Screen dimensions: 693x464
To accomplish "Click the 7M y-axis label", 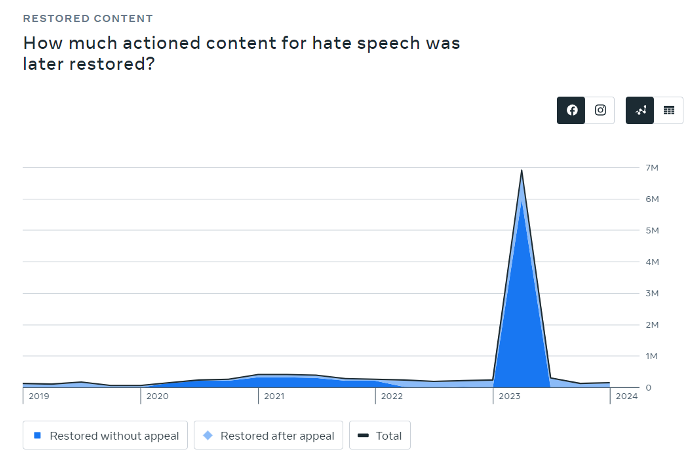I will click(652, 168).
